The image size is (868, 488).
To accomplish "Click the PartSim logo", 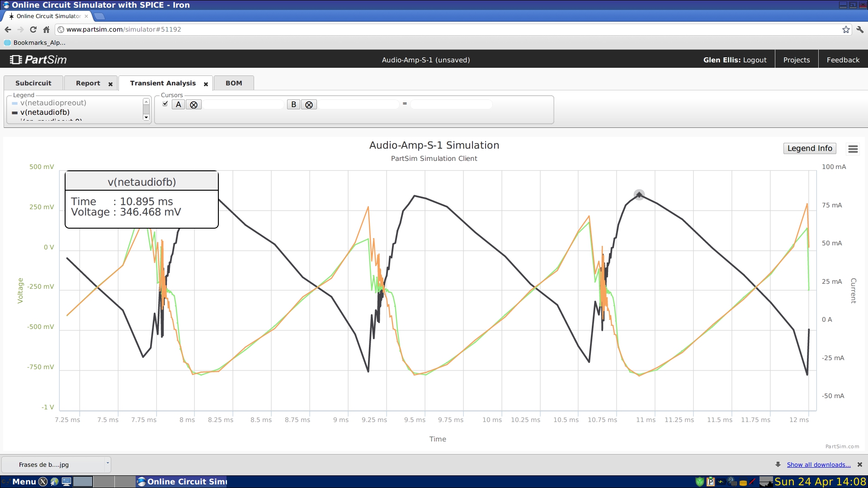I will [x=38, y=60].
